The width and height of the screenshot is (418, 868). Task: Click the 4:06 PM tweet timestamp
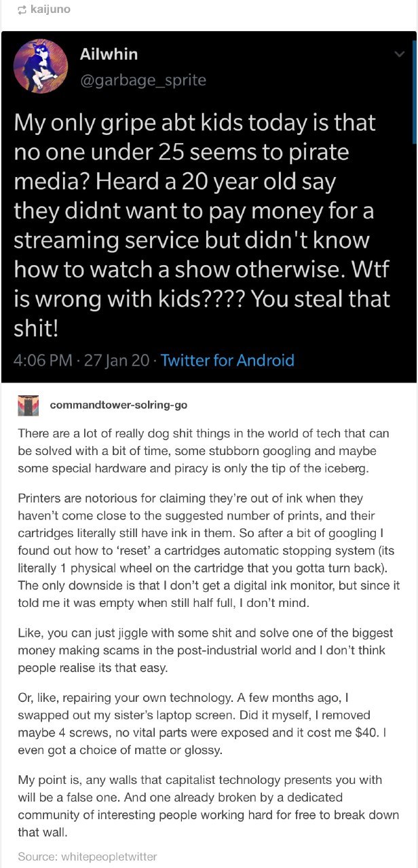[x=42, y=360]
